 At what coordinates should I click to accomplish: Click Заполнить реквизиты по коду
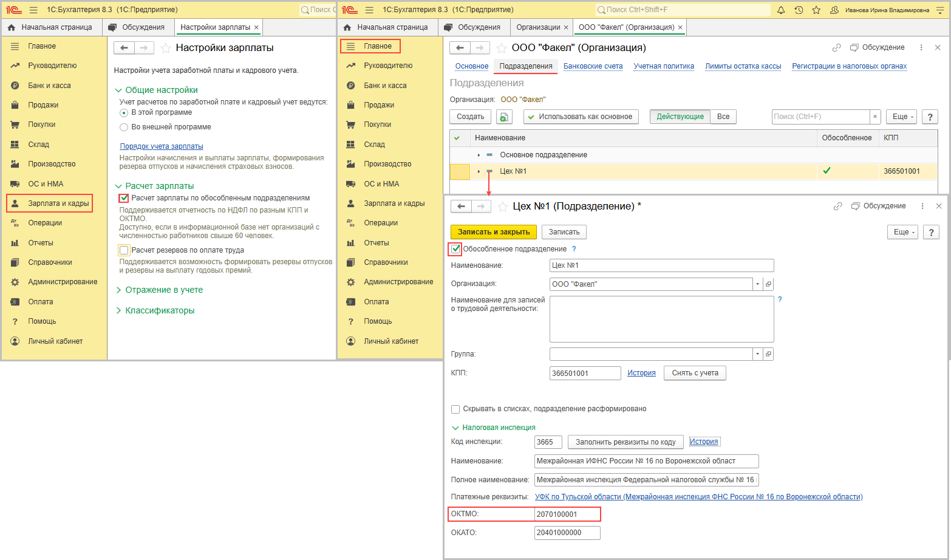tap(625, 442)
